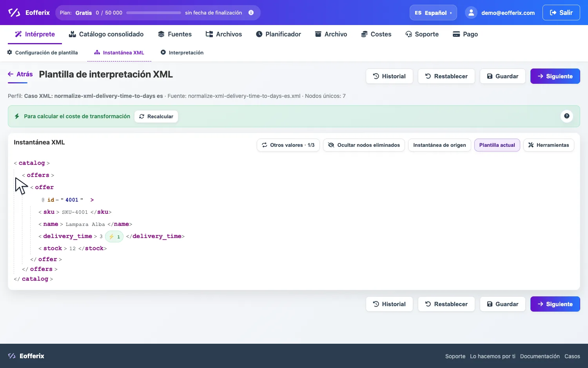Select the Intérprete tab

click(x=35, y=34)
